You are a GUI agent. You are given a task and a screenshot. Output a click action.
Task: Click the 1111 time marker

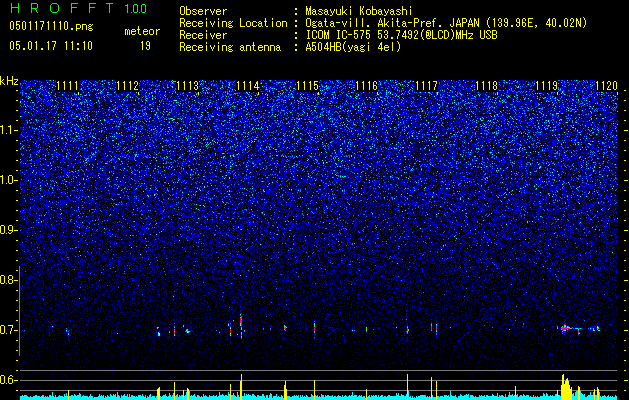(x=68, y=86)
